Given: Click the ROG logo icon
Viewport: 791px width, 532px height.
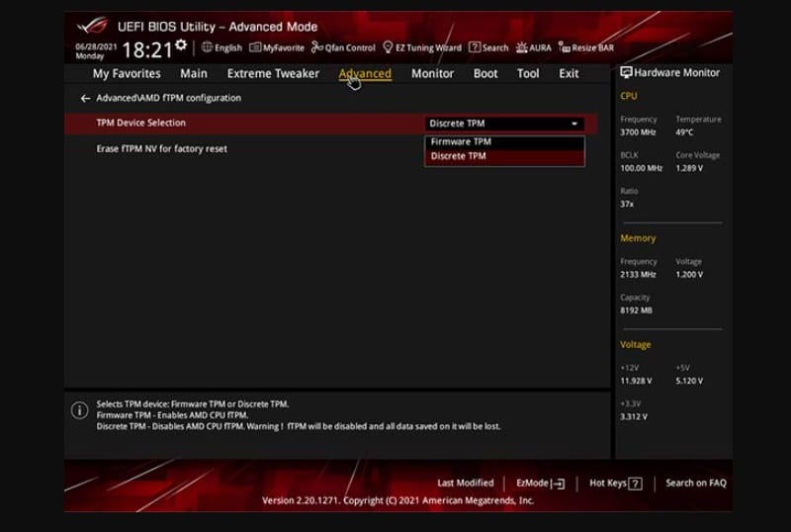Looking at the screenshot, I should [x=92, y=26].
